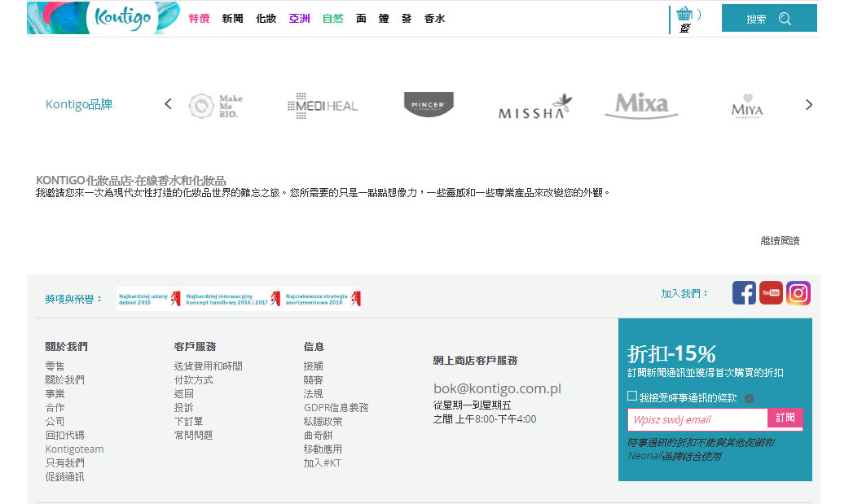Open the 2015 debut award badge
The height and width of the screenshot is (504, 862).
(x=149, y=299)
